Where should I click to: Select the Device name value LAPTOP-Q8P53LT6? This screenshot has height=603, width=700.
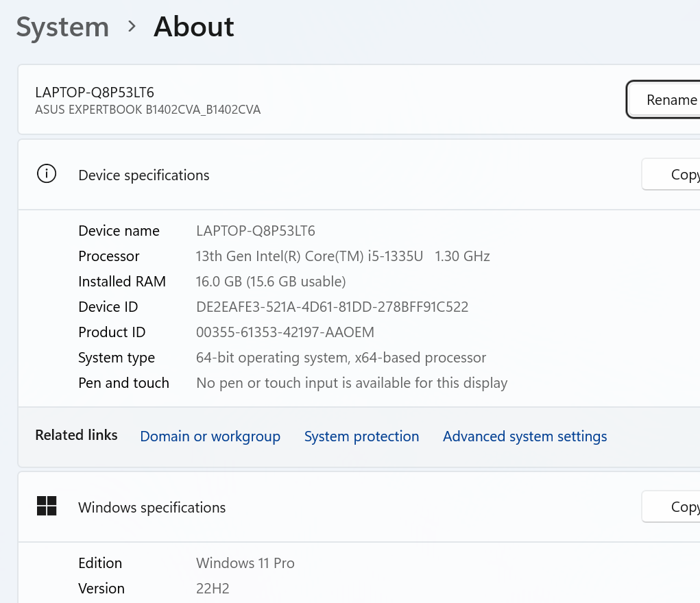(256, 231)
